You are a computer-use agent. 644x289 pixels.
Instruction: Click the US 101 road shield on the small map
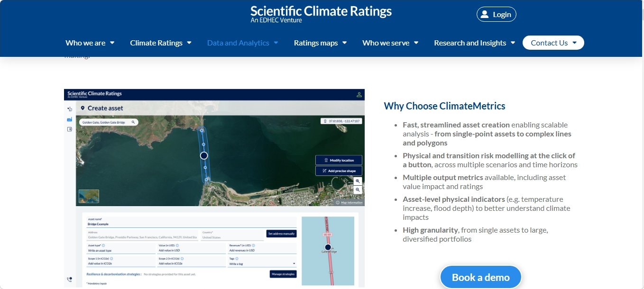[x=328, y=235]
